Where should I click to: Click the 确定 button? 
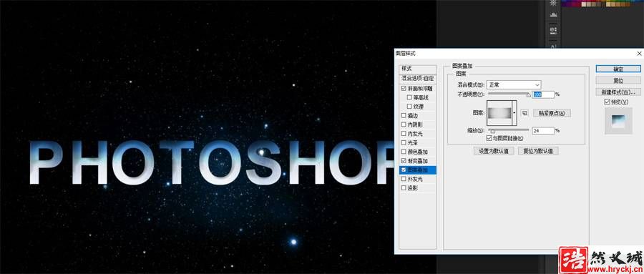[618, 69]
